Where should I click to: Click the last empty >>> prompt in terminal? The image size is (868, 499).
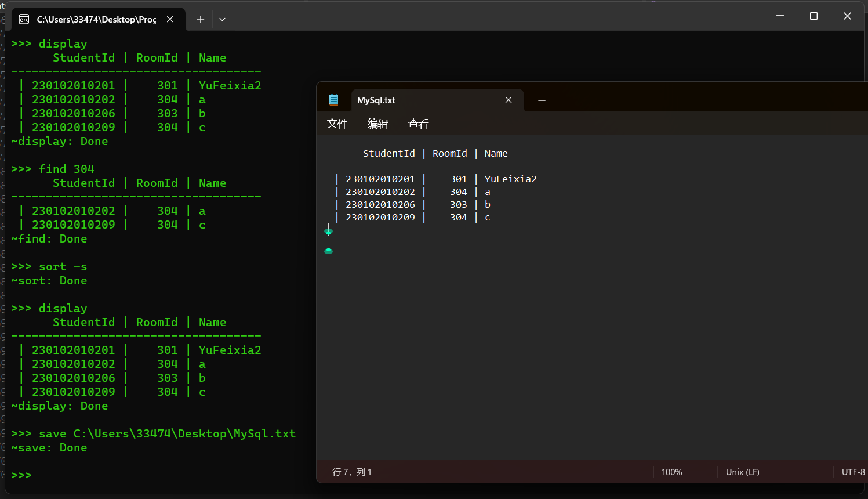(x=21, y=475)
